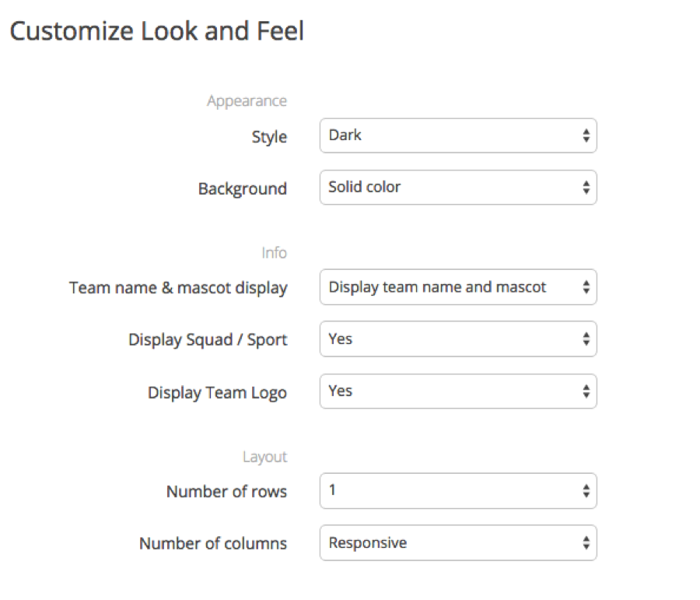Click the up-down arrows on Background select

click(x=586, y=188)
